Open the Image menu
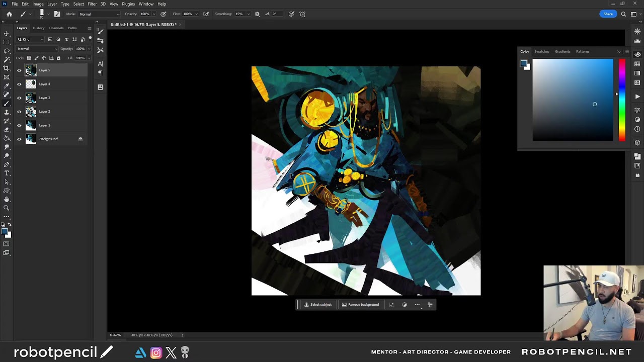 point(38,4)
